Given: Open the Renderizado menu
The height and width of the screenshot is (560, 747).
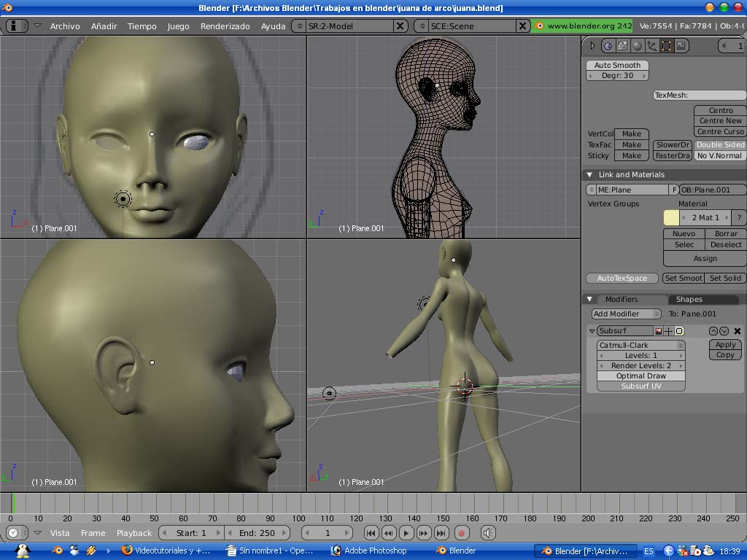Looking at the screenshot, I should (225, 26).
